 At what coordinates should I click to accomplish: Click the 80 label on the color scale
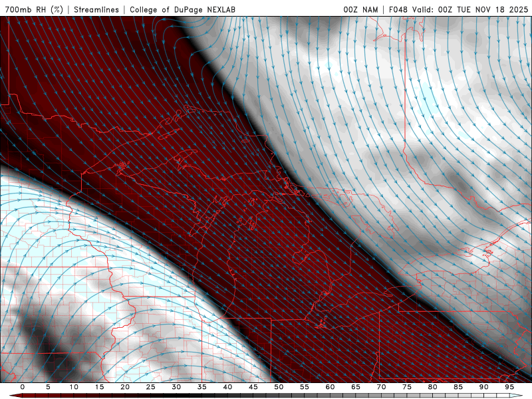(432, 387)
